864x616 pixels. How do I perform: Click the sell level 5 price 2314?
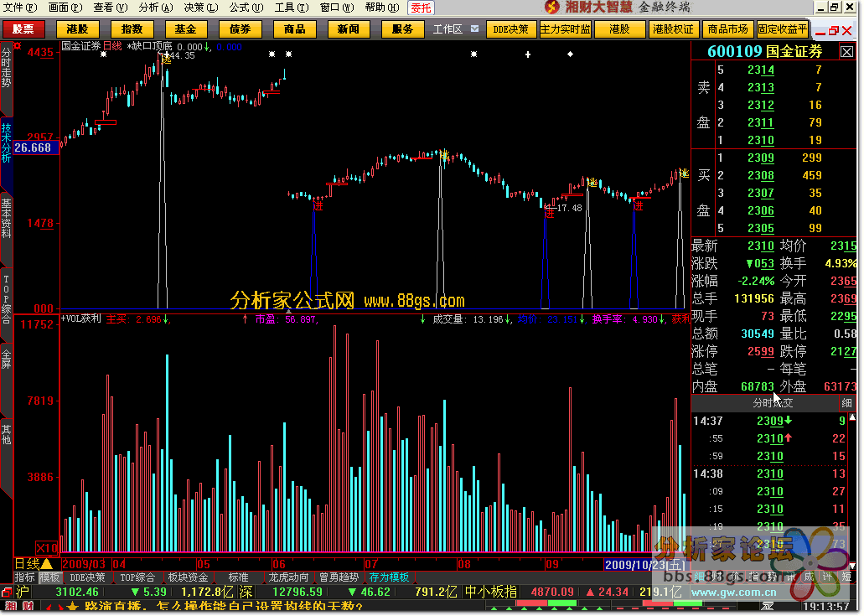pyautogui.click(x=760, y=70)
